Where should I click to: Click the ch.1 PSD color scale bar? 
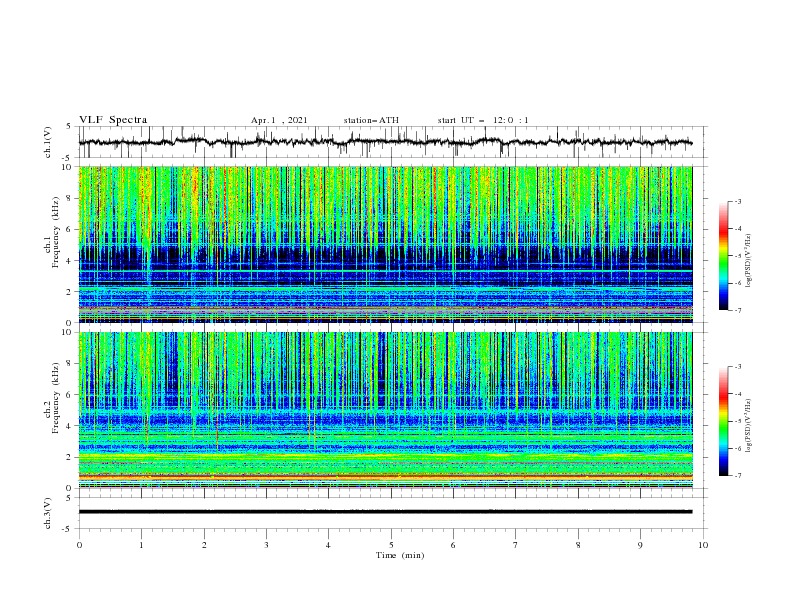tap(723, 256)
